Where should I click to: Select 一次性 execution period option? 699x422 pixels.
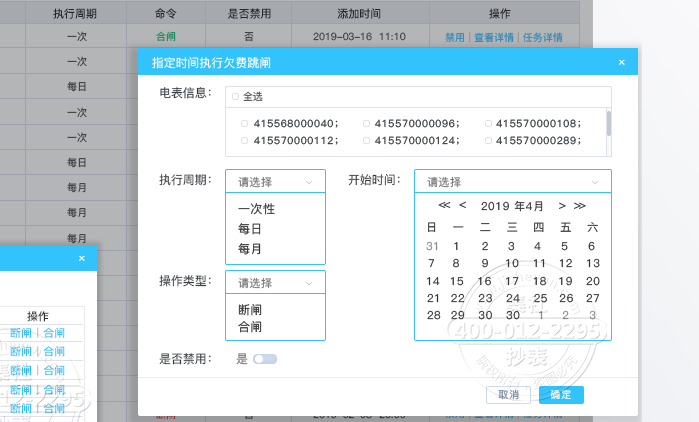[256, 210]
